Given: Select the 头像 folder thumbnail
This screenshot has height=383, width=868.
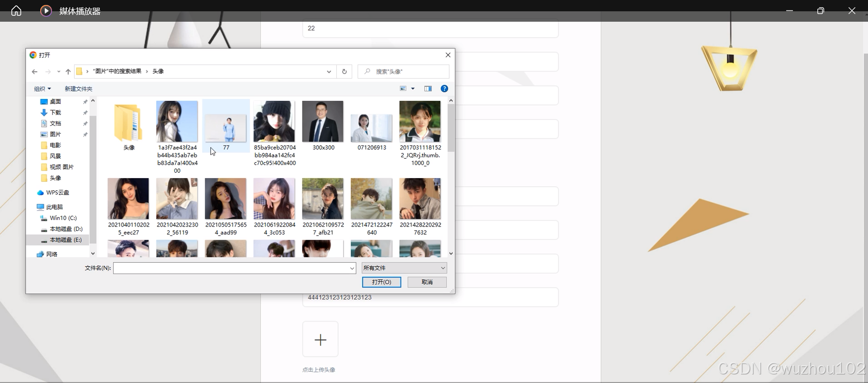Looking at the screenshot, I should pyautogui.click(x=128, y=126).
